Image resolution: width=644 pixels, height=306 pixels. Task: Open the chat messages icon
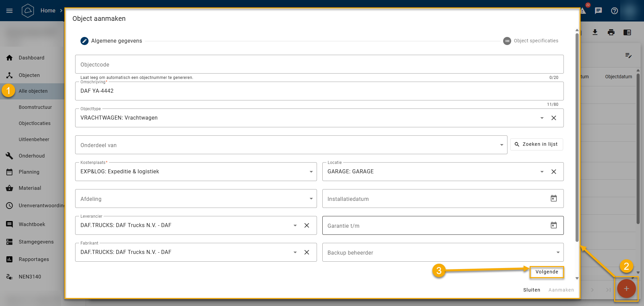pos(598,11)
